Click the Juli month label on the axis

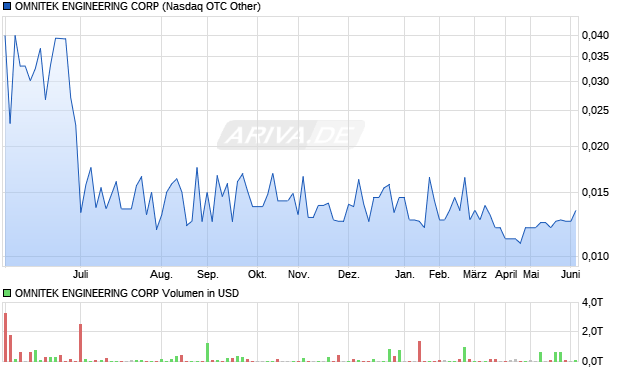[81, 274]
